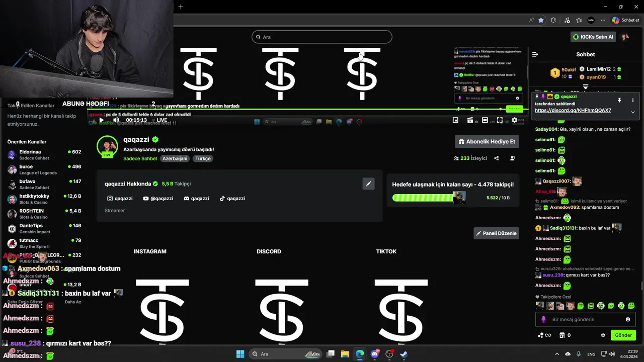This screenshot has height=362, width=644.
Task: Unpin the pinned chat message
Action: 619,101
